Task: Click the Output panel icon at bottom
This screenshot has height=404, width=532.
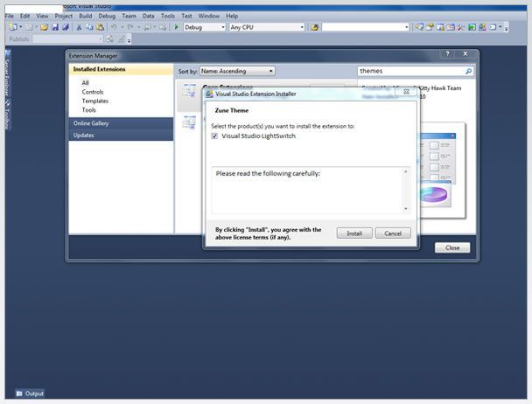Action: click(19, 394)
